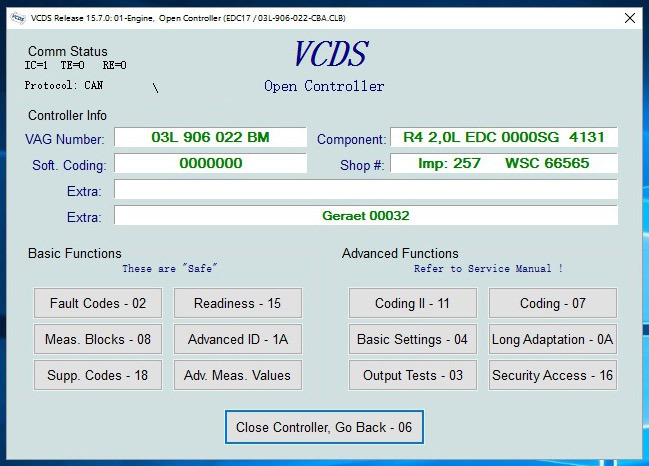649x466 pixels.
Task: Select the Component field R4 2,0L EDC
Action: [504, 137]
